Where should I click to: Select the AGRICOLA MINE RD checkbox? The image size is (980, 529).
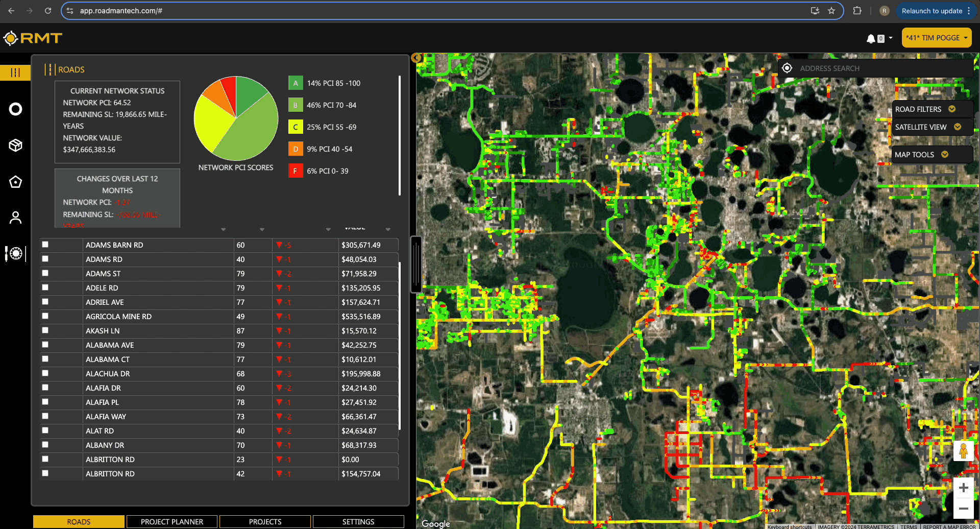click(45, 316)
